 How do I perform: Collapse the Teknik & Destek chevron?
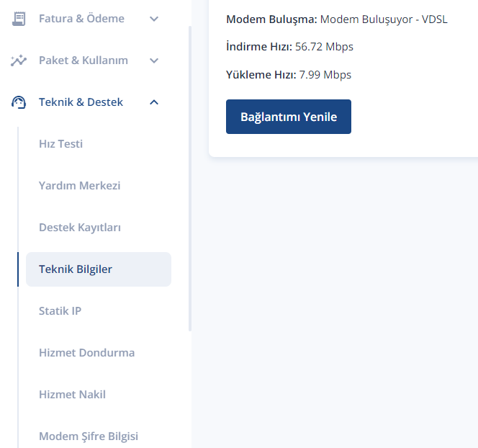pos(154,102)
